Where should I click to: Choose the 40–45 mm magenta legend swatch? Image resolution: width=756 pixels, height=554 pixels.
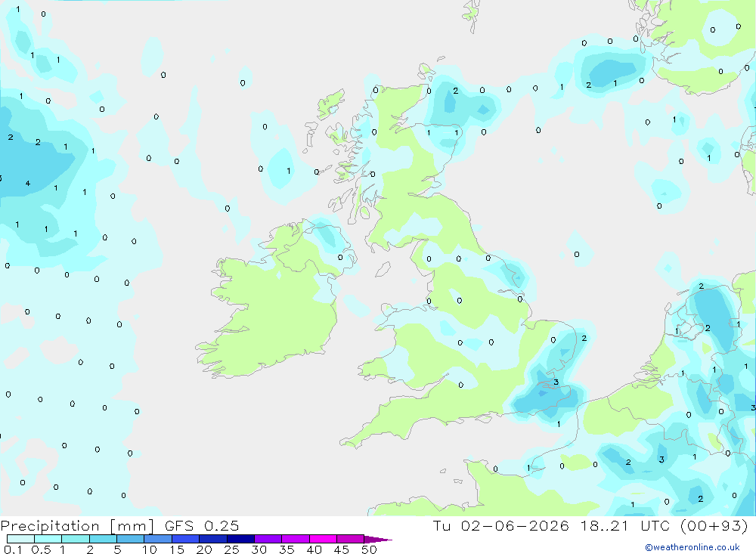pyautogui.click(x=323, y=539)
